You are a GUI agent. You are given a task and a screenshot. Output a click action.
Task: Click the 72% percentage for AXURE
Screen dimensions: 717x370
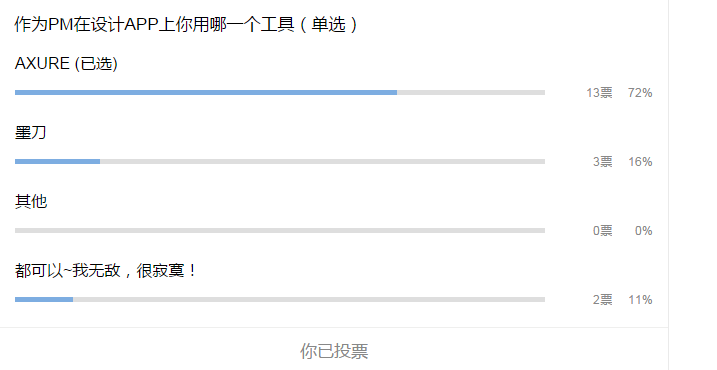[x=640, y=93]
